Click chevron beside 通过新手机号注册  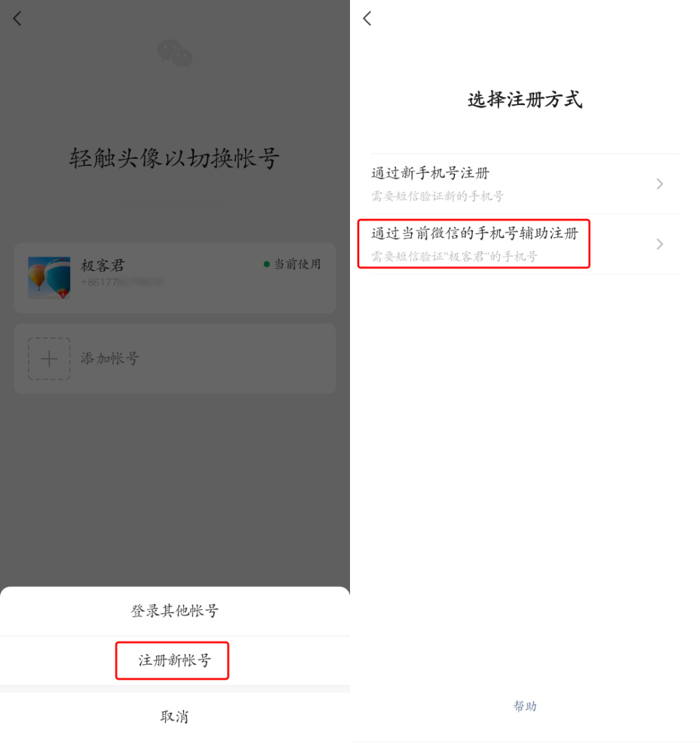pos(660,183)
